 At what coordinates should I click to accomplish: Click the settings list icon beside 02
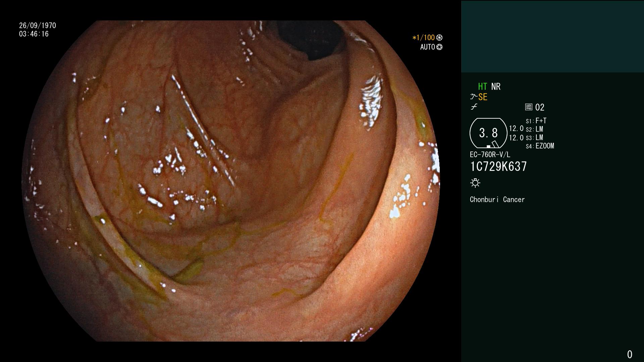click(x=529, y=107)
